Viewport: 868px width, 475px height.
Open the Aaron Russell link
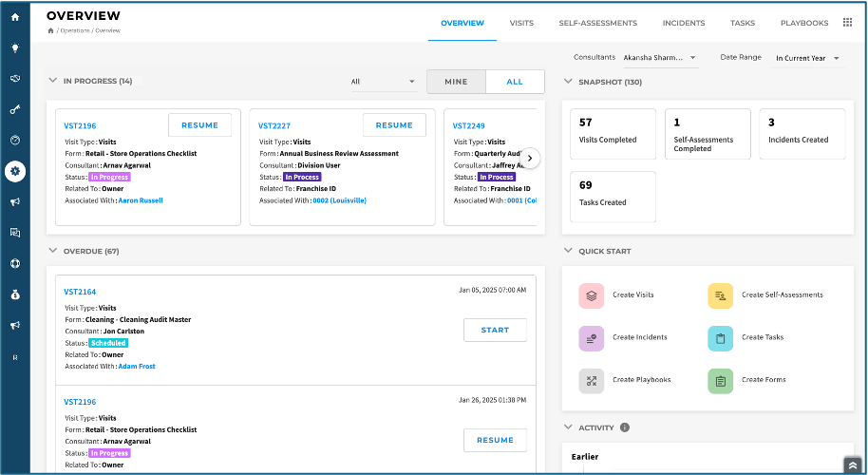[141, 200]
